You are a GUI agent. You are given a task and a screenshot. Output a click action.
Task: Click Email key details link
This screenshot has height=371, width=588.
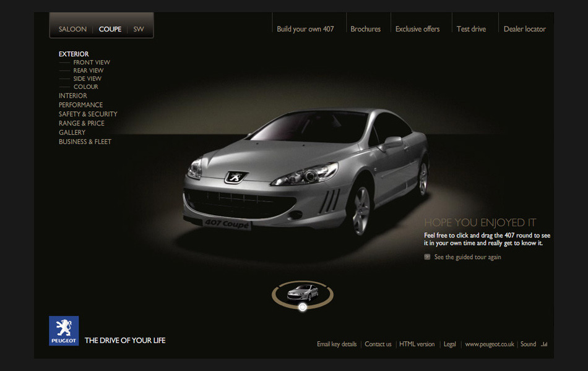(336, 344)
